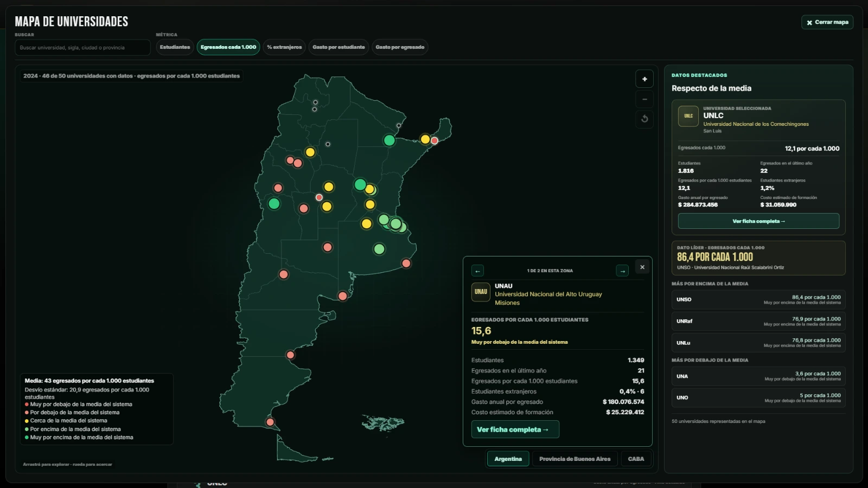
Task: Click the green marker in Mendoza region
Action: 274,203
